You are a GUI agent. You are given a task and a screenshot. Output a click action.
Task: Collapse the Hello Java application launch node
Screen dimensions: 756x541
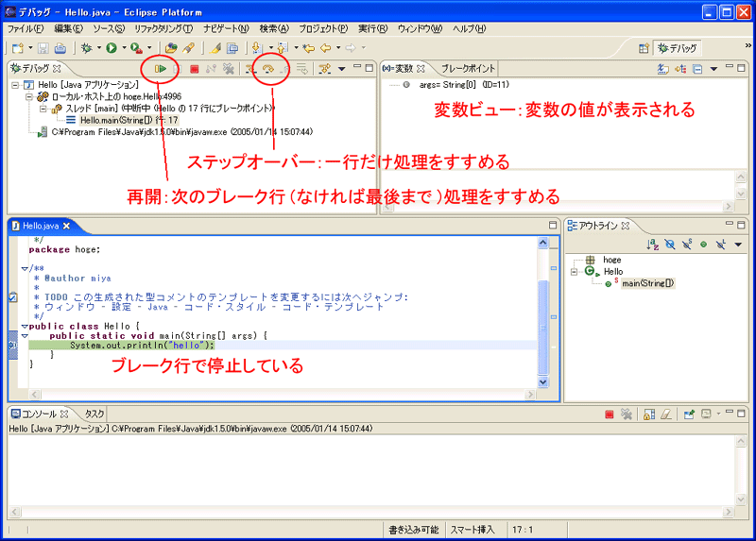coord(15,85)
